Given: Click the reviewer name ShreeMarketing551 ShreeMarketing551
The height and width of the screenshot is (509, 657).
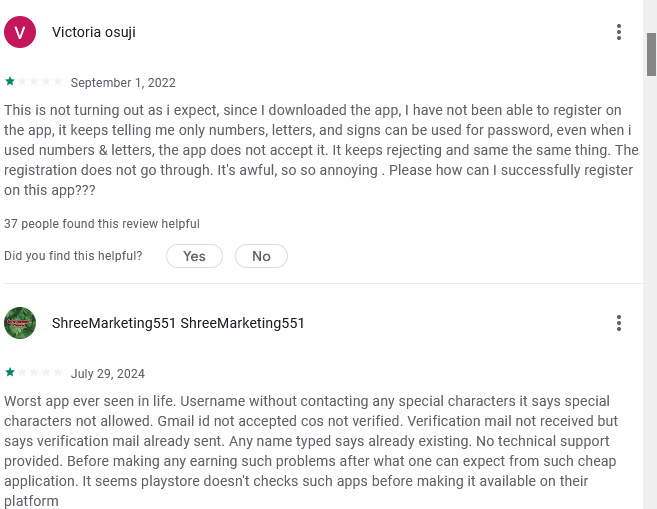Looking at the screenshot, I should pyautogui.click(x=178, y=323).
